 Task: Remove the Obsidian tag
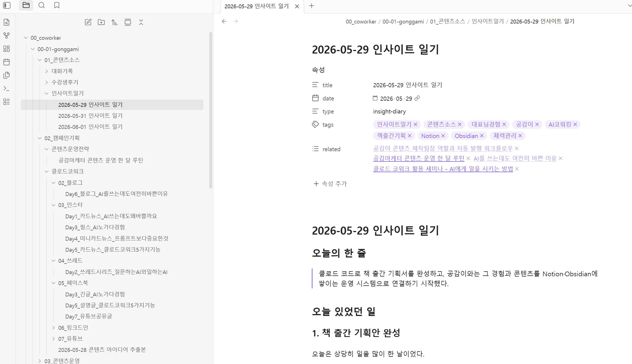pos(482,136)
